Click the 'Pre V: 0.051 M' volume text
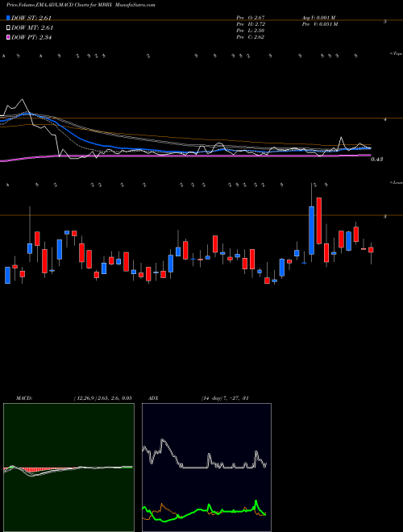403x532 pixels. pos(320,24)
